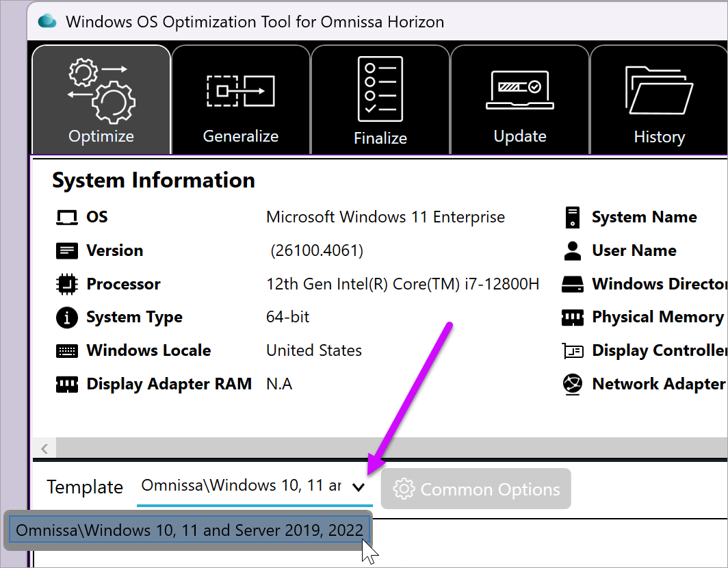The height and width of the screenshot is (568, 728).
Task: Click the Physical Memory RAM icon
Action: pyautogui.click(x=573, y=318)
